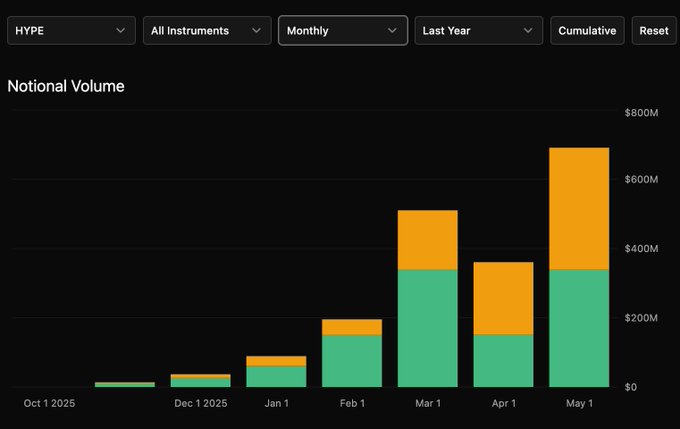
Task: Click the Reset button
Action: click(x=654, y=31)
